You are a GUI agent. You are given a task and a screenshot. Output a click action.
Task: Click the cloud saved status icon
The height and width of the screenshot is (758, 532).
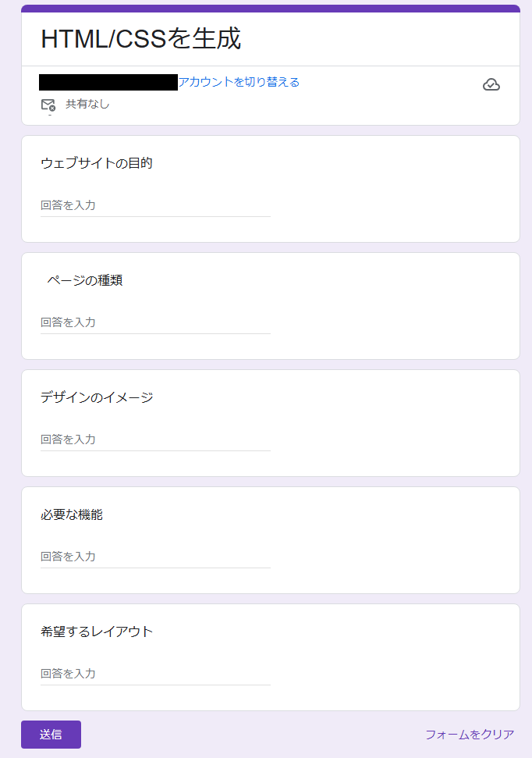pyautogui.click(x=491, y=85)
